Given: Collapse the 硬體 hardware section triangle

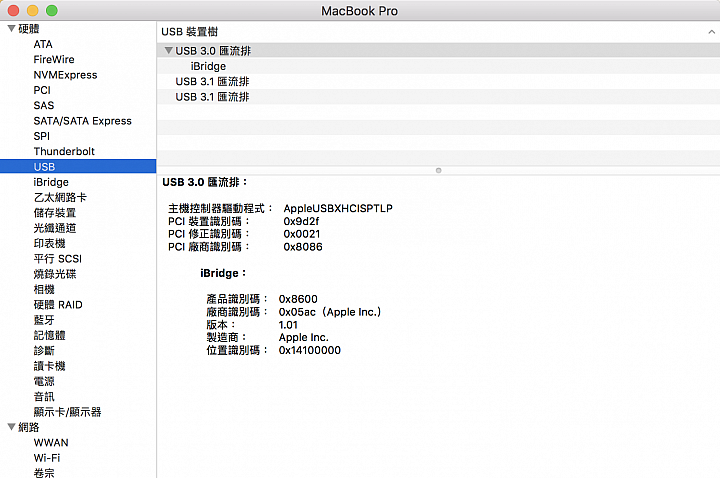Looking at the screenshot, I should click(11, 28).
